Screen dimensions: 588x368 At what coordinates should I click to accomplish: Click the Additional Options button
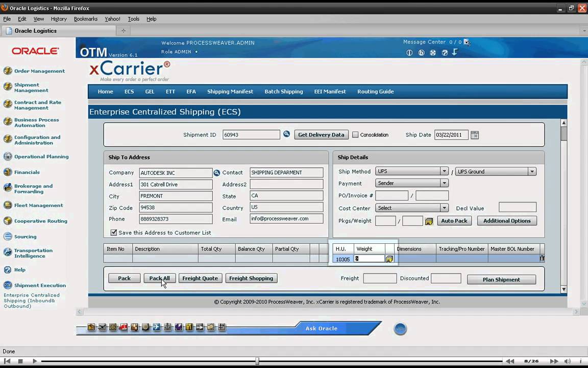coord(507,221)
